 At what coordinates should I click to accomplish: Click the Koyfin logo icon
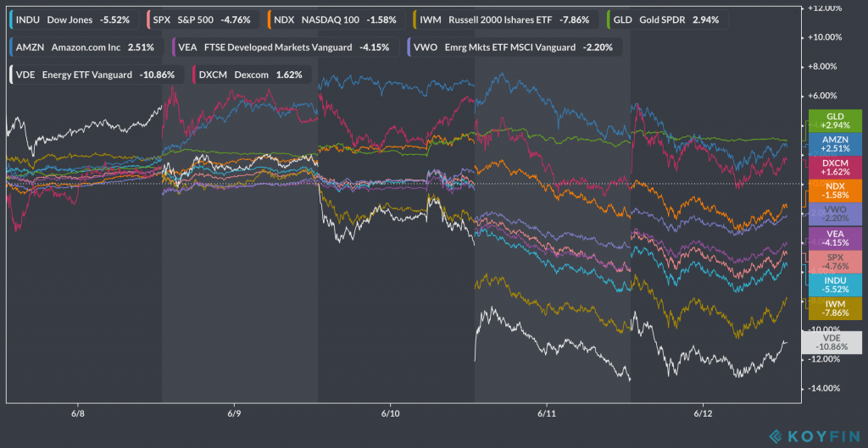click(x=775, y=436)
